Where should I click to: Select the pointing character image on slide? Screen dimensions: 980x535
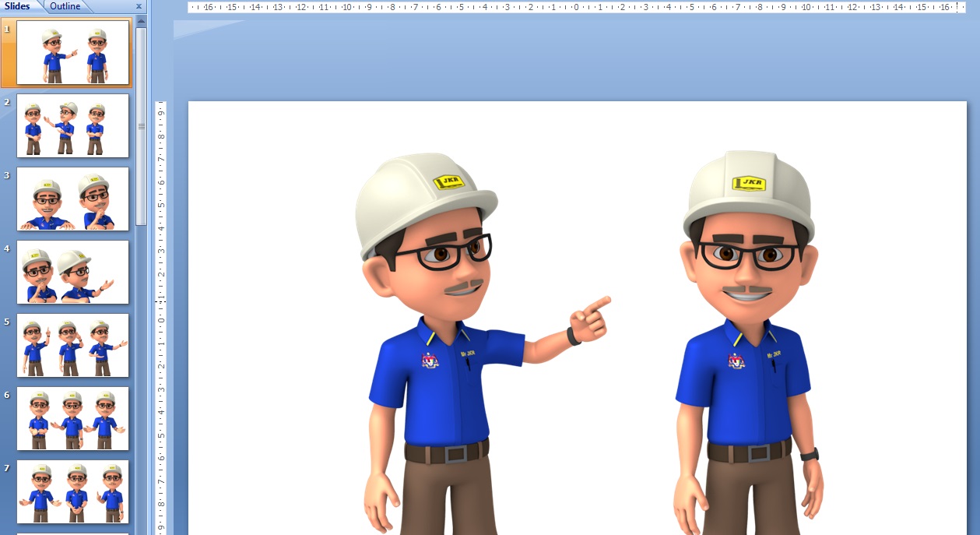click(x=483, y=343)
